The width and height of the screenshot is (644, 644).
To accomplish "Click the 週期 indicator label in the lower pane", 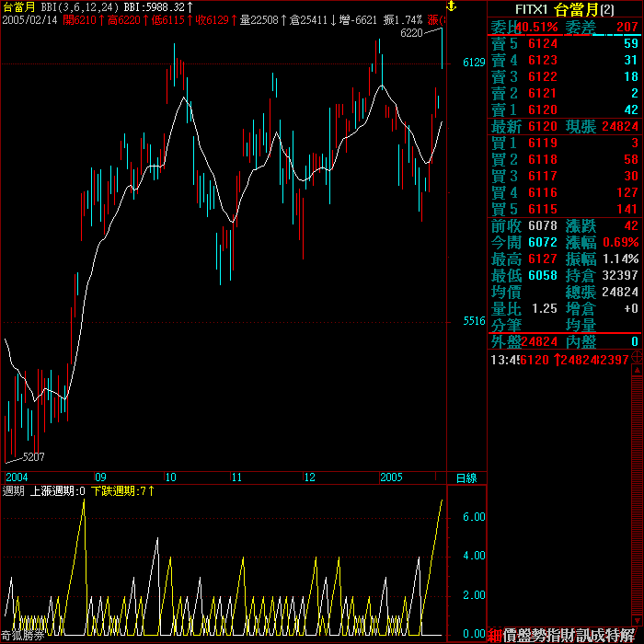I will coord(14,491).
